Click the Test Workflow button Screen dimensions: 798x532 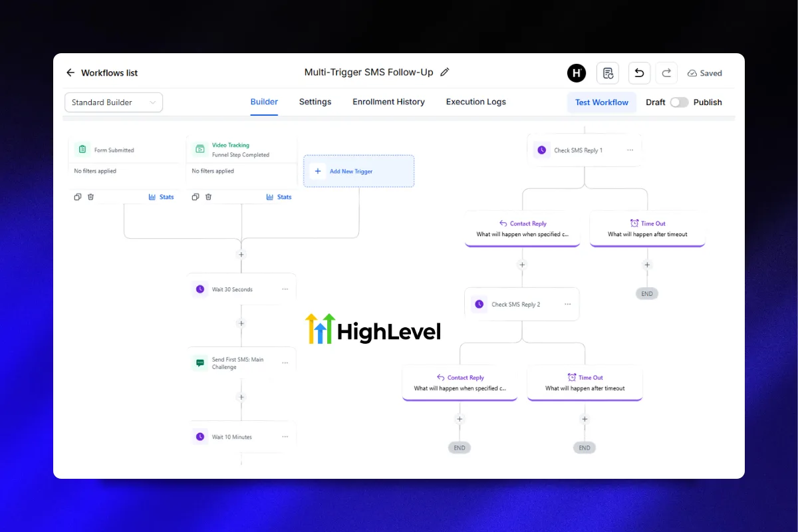(x=602, y=102)
